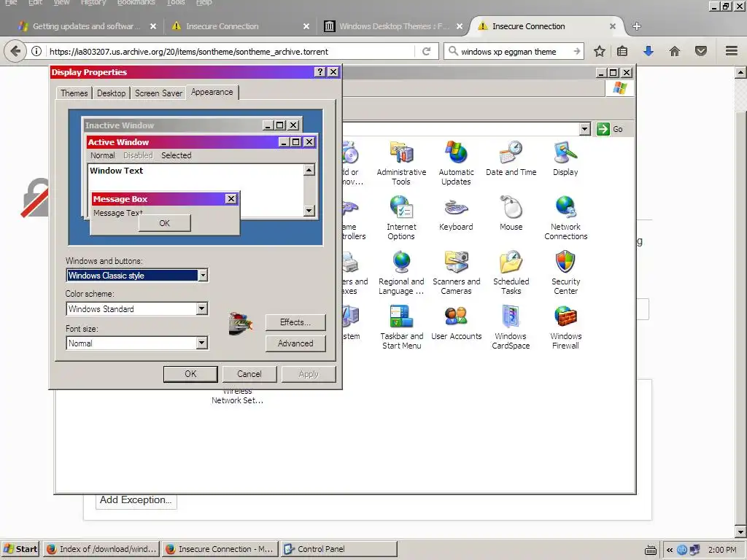Close the first Insecure Connection tab
The width and height of the screenshot is (747, 560).
coord(306,26)
